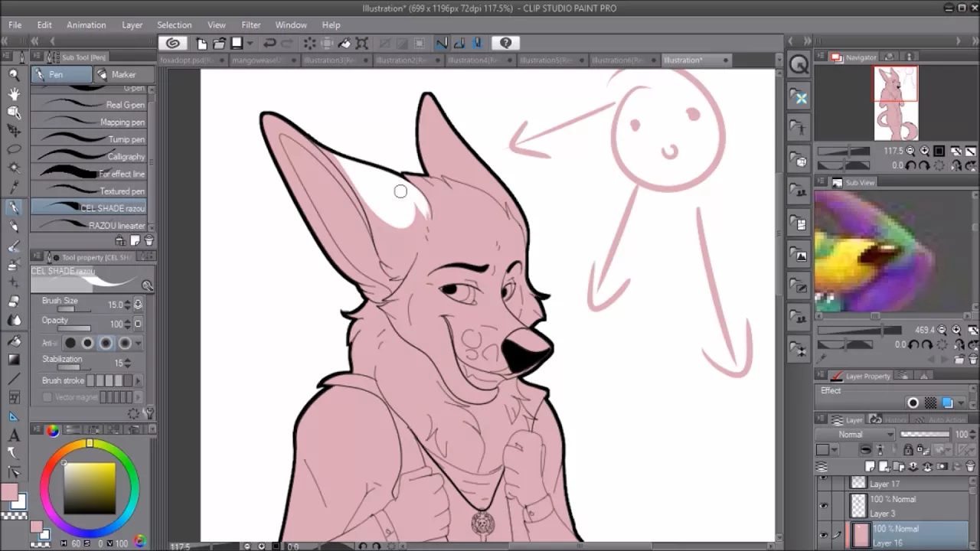This screenshot has height=551, width=980.
Task: Click the help question mark icon
Action: (505, 44)
